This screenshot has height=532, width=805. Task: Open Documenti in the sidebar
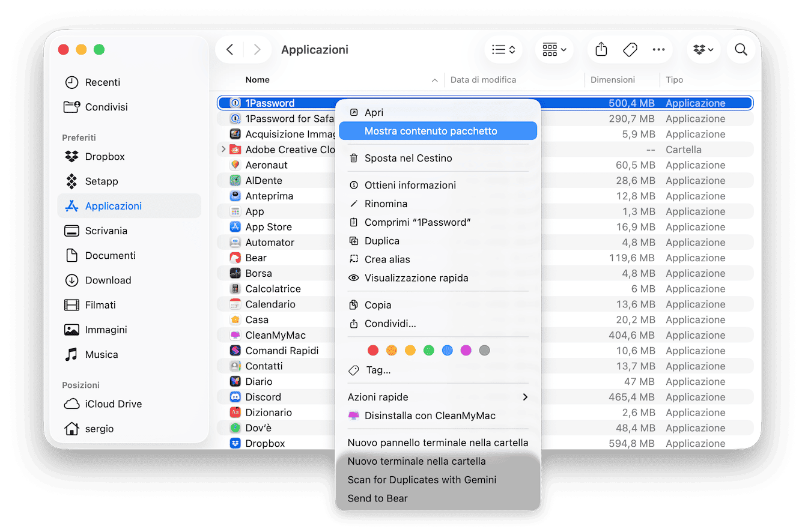point(129,255)
